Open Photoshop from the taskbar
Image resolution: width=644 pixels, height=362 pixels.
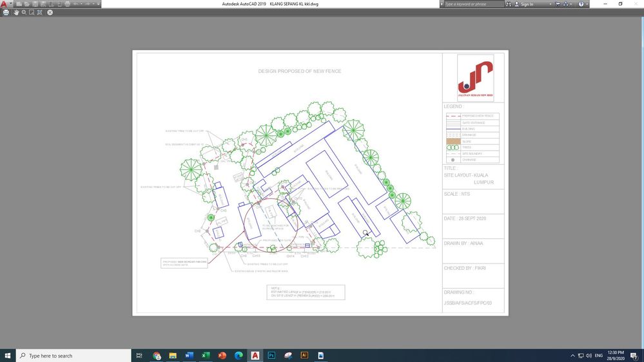[x=271, y=356]
